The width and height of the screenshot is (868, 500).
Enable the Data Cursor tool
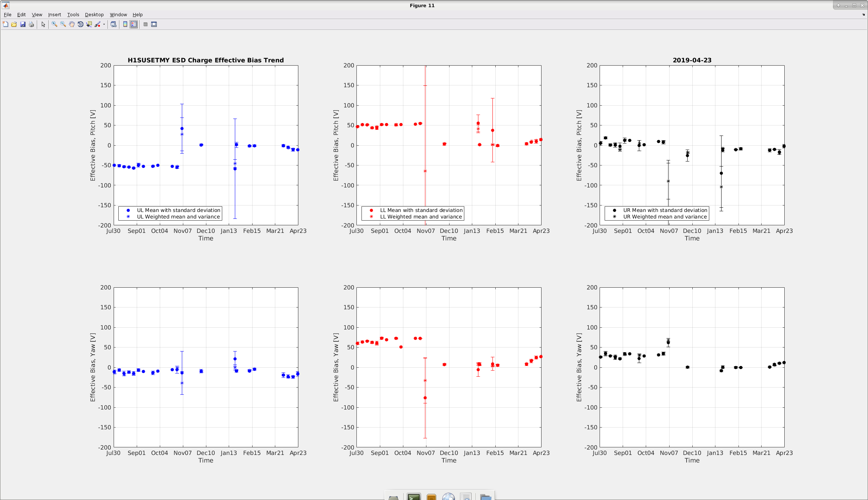click(89, 25)
